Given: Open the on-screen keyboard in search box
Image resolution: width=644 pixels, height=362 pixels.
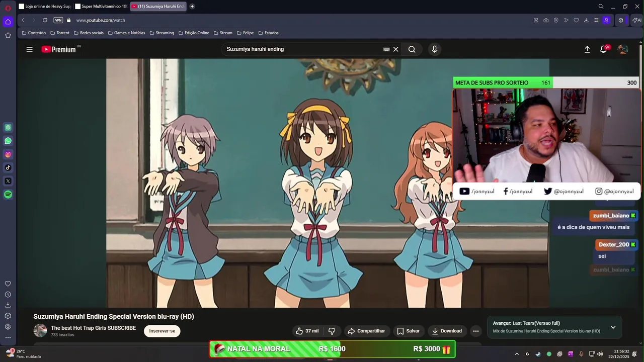Looking at the screenshot, I should [386, 49].
